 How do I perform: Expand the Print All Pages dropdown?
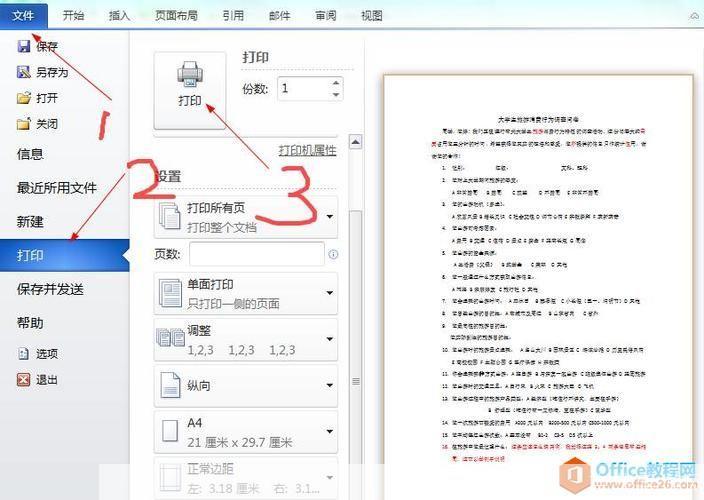pos(329,216)
